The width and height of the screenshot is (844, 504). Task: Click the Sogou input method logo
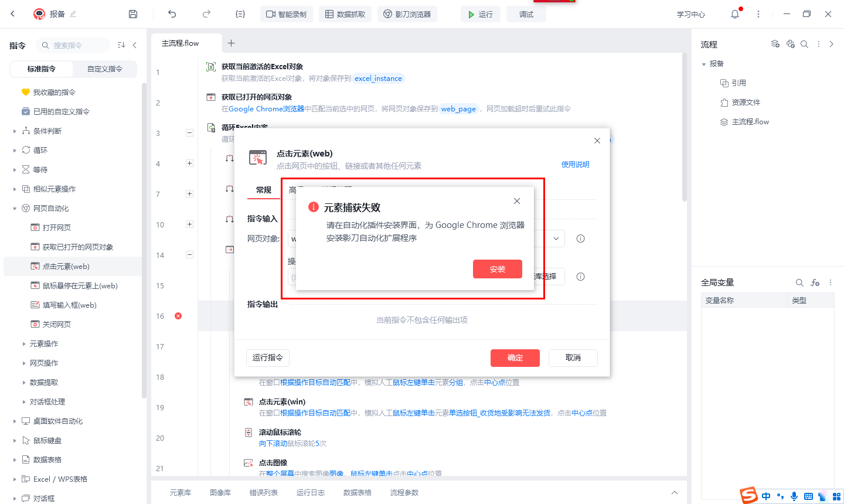point(748,495)
